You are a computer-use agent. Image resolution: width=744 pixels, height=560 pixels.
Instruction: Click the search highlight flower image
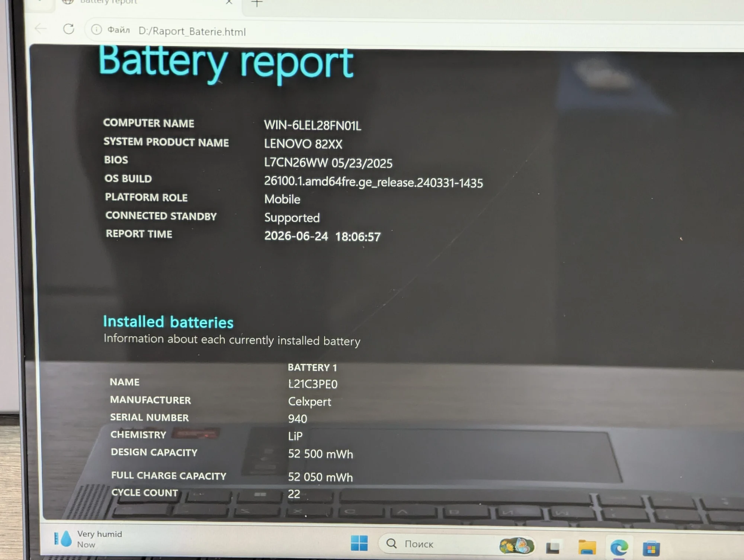click(x=516, y=545)
